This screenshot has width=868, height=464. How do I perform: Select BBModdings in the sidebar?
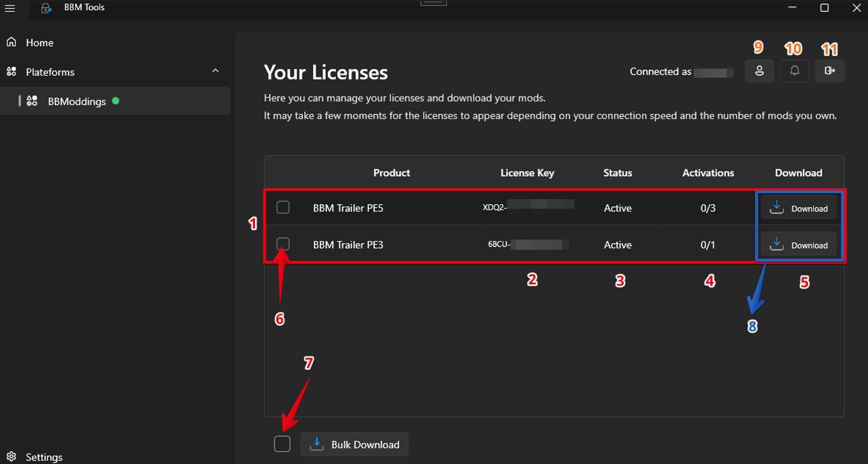point(76,101)
